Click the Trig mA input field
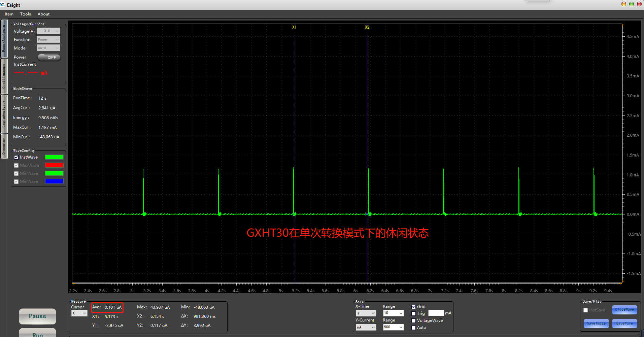 pyautogui.click(x=436, y=313)
